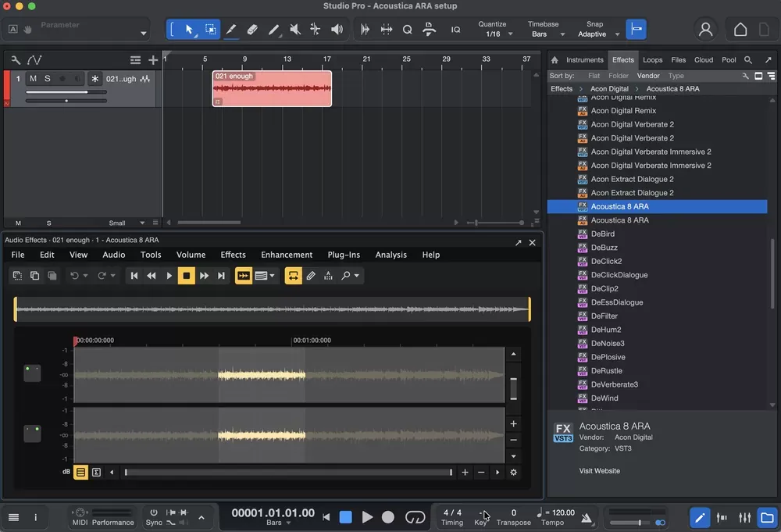Viewport: 781px width, 532px height.
Task: Toggle the second channel enable button
Action: click(x=32, y=434)
